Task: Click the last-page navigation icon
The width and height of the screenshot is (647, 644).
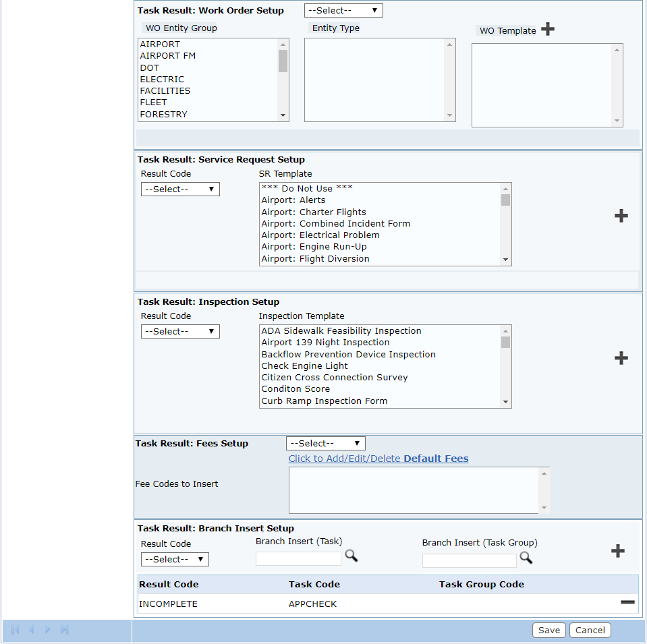Action: (65, 629)
